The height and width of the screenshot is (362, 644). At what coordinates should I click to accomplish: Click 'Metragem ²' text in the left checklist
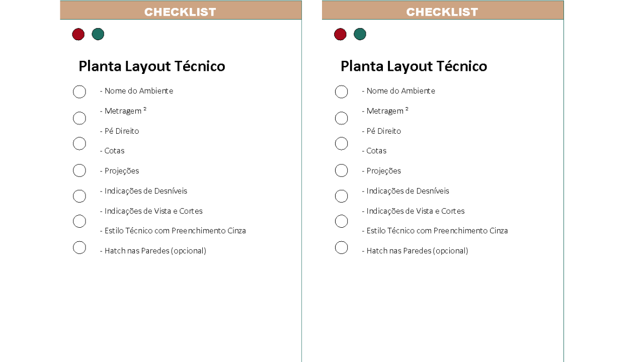pyautogui.click(x=123, y=111)
